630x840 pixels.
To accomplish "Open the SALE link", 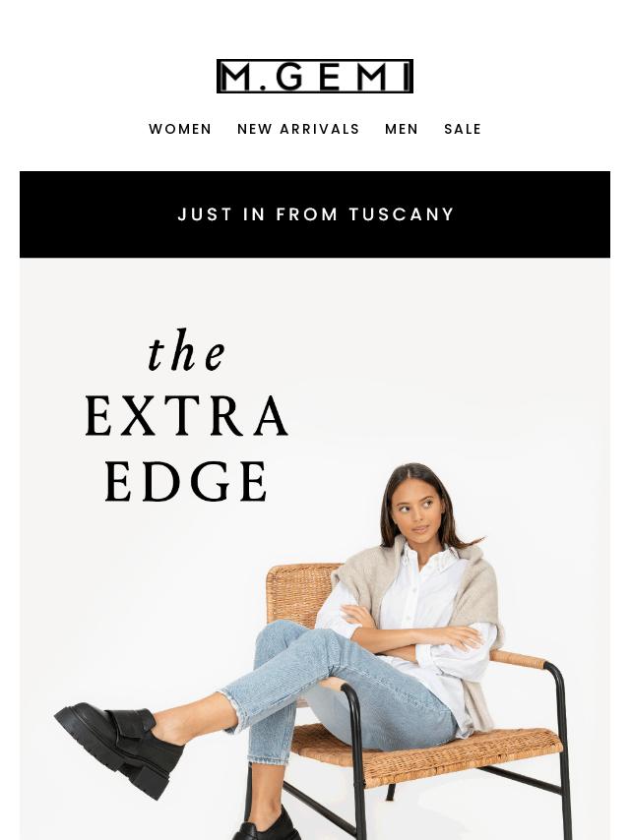I will click(463, 129).
